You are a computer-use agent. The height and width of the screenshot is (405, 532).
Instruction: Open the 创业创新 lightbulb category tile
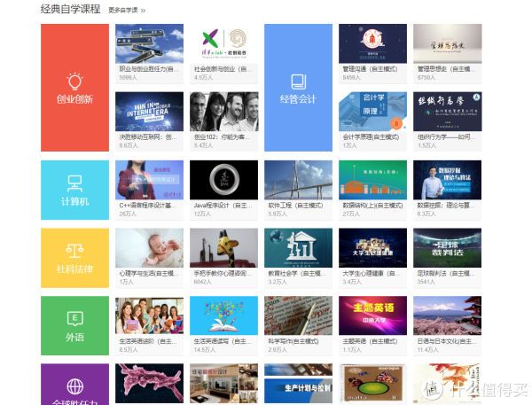click(x=74, y=88)
